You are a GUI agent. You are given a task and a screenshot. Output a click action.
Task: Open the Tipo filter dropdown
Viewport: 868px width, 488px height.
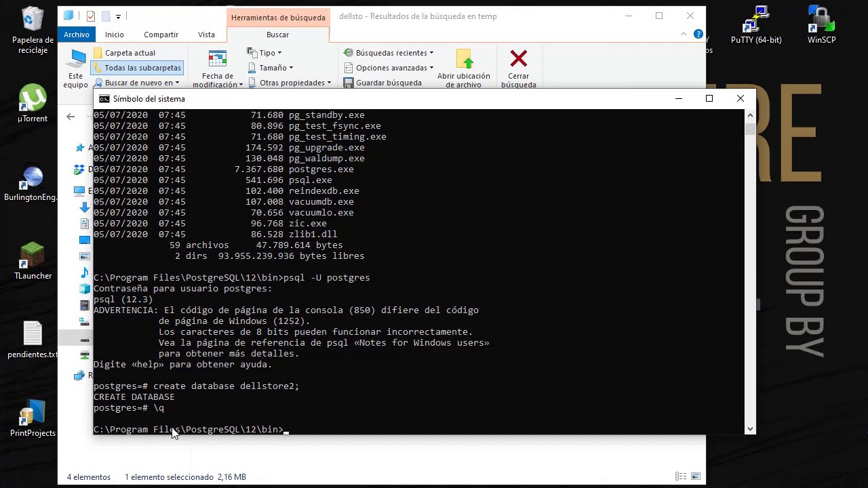pyautogui.click(x=264, y=53)
